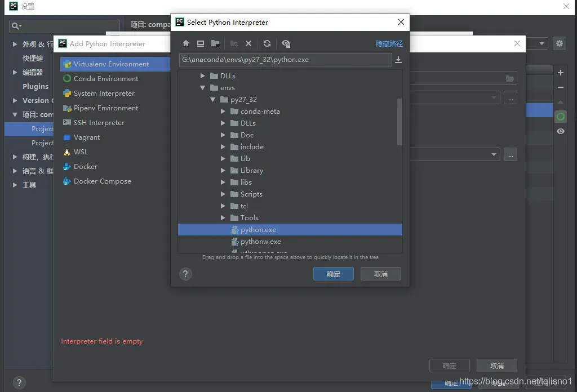
Task: Select python.exe in the tree
Action: pyautogui.click(x=290, y=229)
